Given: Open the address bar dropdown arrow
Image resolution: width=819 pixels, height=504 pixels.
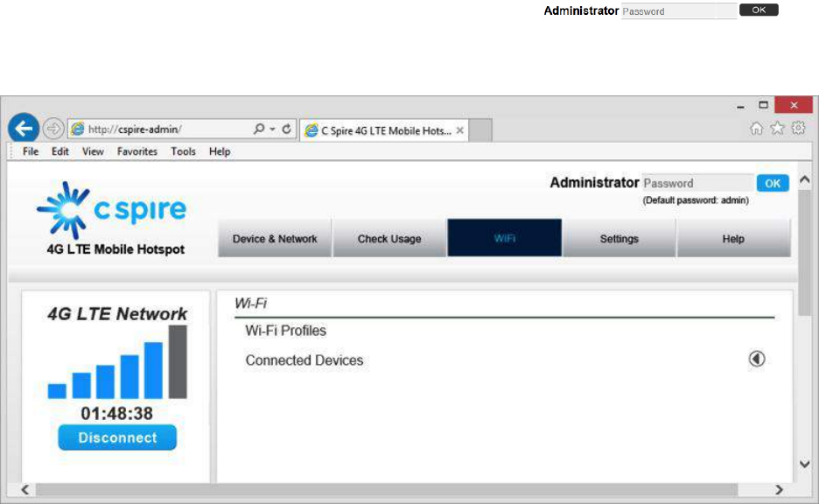Looking at the screenshot, I should tap(273, 129).
